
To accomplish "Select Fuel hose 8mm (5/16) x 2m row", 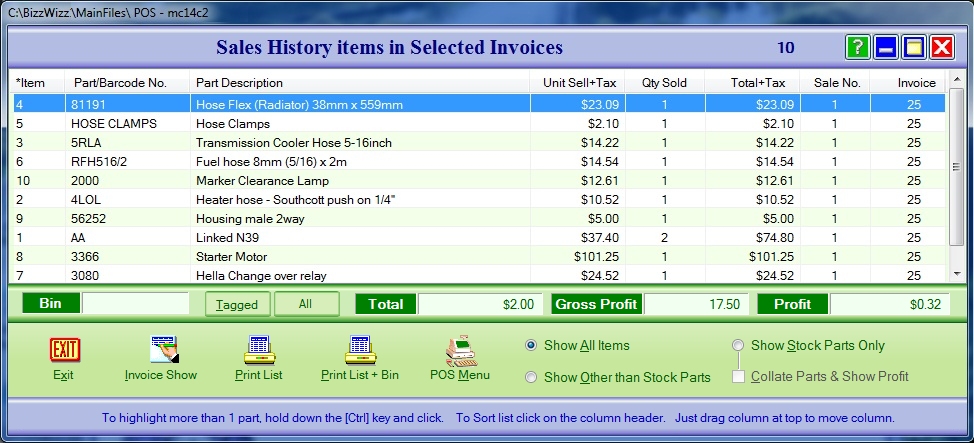I will coord(479,162).
